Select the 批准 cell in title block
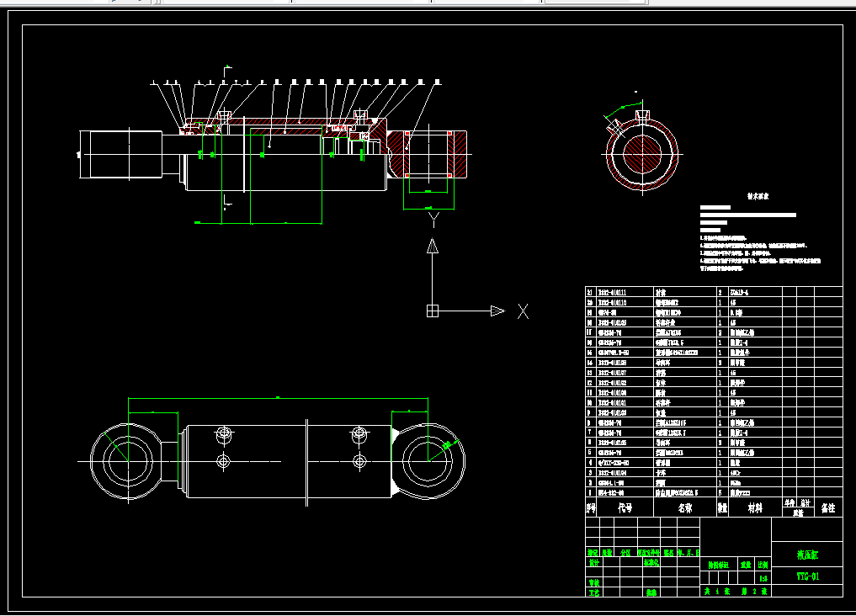The height and width of the screenshot is (616, 856). point(651,592)
